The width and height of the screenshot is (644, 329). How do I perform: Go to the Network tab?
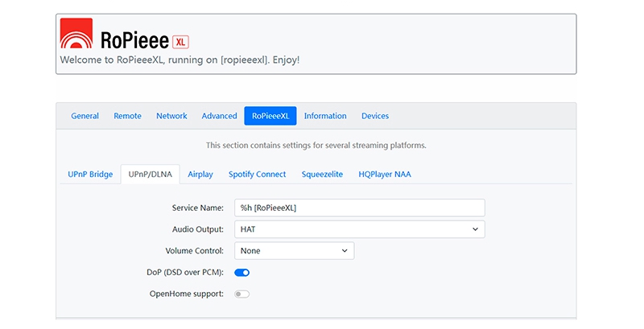(171, 116)
